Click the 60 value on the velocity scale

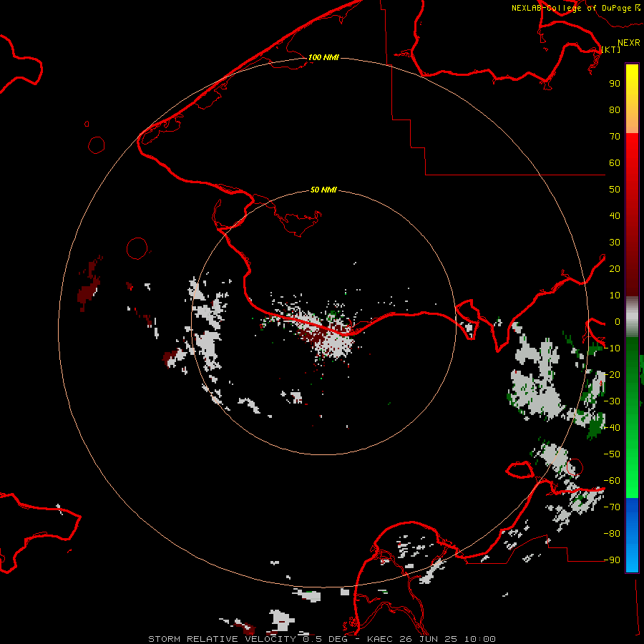[615, 162]
